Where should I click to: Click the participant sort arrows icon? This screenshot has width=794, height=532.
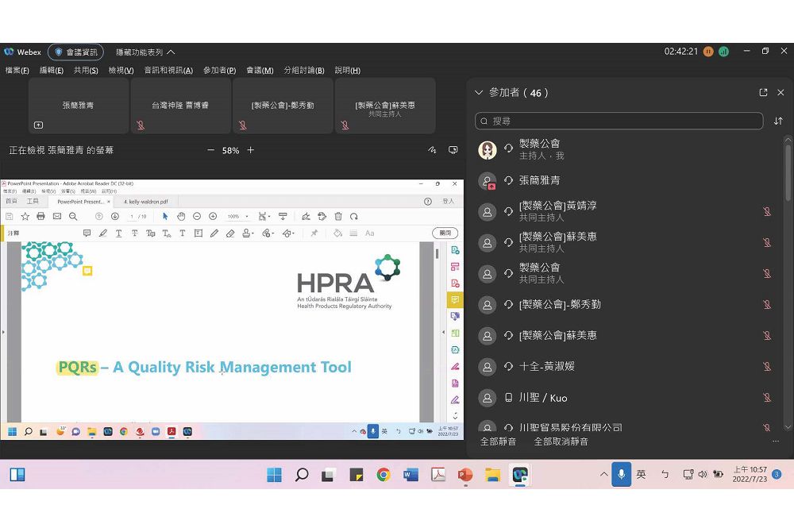point(778,121)
